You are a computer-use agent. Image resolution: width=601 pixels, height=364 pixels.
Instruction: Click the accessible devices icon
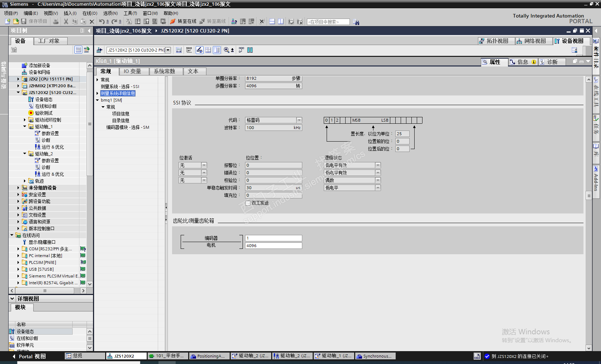[x=234, y=21]
